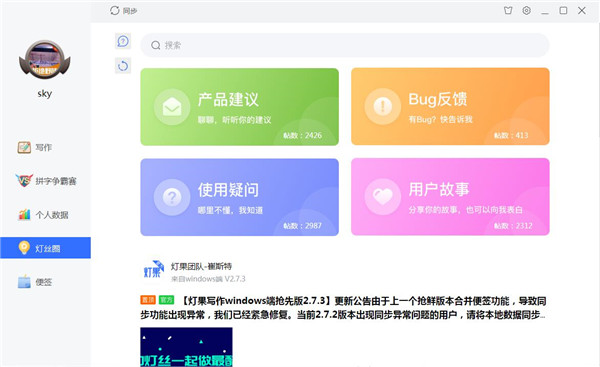Viewport: 600px width, 367px height.
Task: Click 帖数:2312 count on 用户故事 card
Action: (513, 226)
